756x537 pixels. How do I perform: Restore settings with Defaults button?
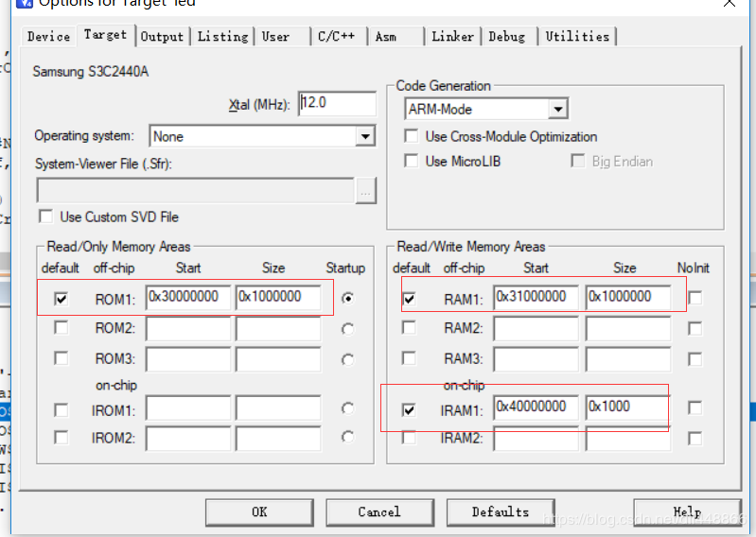pyautogui.click(x=501, y=512)
